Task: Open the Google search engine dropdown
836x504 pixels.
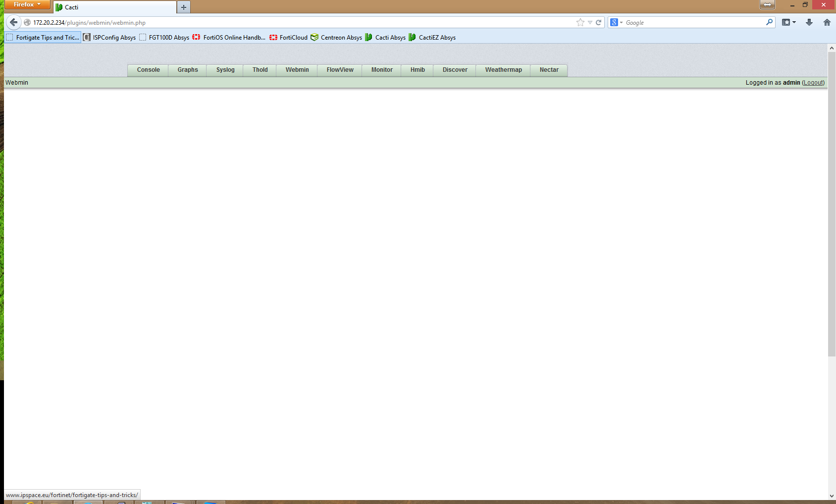Action: click(616, 22)
